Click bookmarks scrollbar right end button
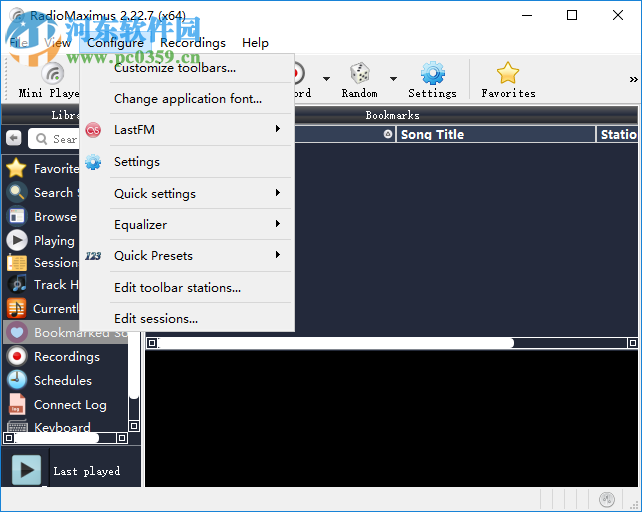This screenshot has width=642, height=512. pos(633,343)
